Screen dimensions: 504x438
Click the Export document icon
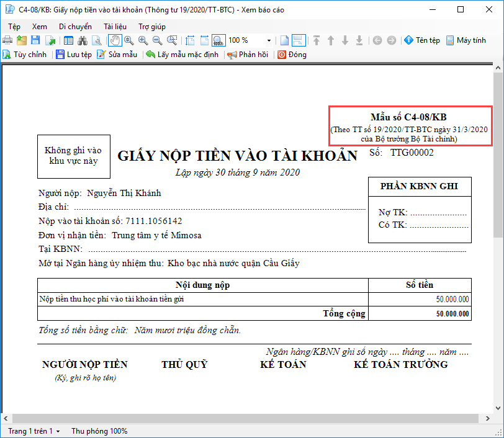click(50, 40)
